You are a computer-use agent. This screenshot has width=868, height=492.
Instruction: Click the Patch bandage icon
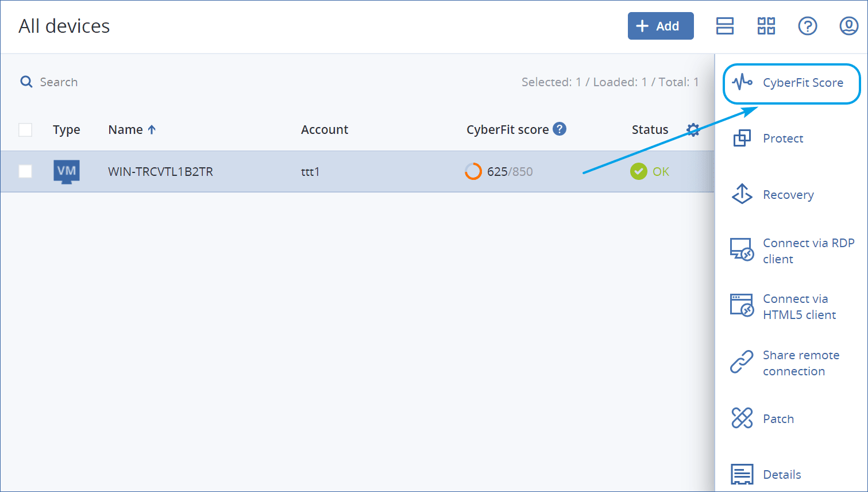[742, 418]
